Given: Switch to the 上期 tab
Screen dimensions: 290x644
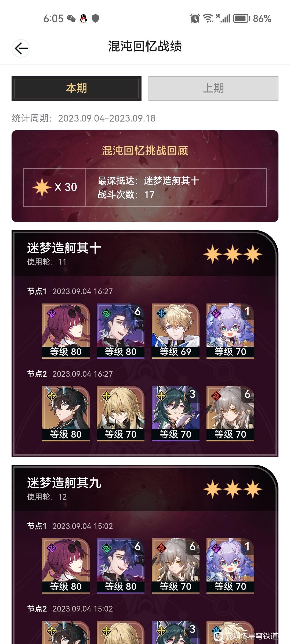Looking at the screenshot, I should [x=213, y=89].
